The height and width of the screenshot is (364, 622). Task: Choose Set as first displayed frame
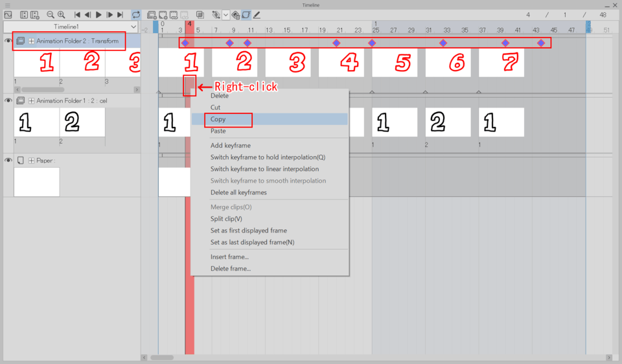[249, 231]
